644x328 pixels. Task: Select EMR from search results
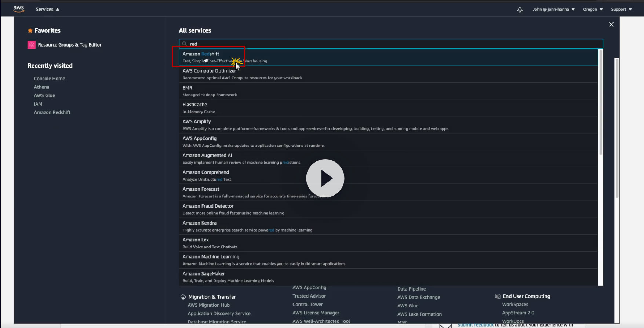click(x=388, y=91)
